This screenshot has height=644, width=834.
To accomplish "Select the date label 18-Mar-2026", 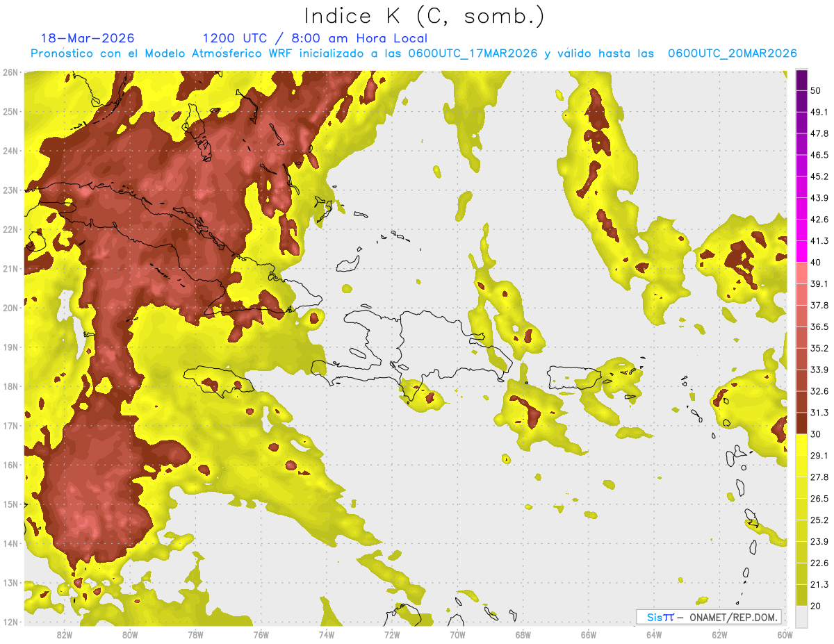I will 88,38.
